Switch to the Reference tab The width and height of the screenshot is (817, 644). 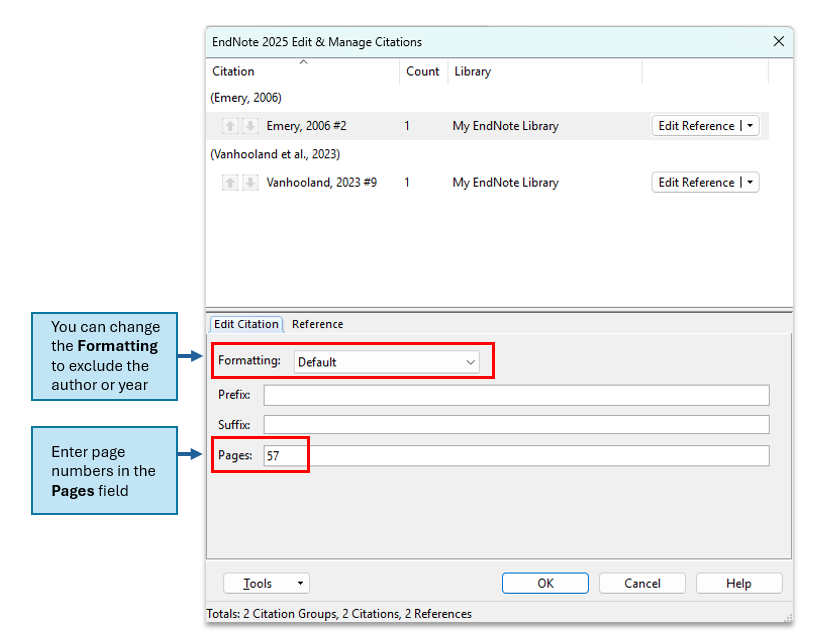[x=317, y=324]
